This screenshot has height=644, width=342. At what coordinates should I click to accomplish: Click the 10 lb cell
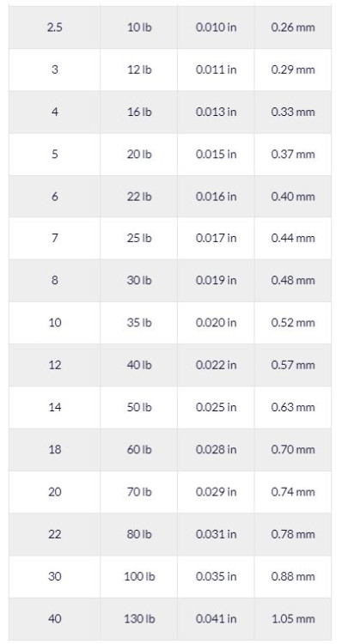[139, 27]
